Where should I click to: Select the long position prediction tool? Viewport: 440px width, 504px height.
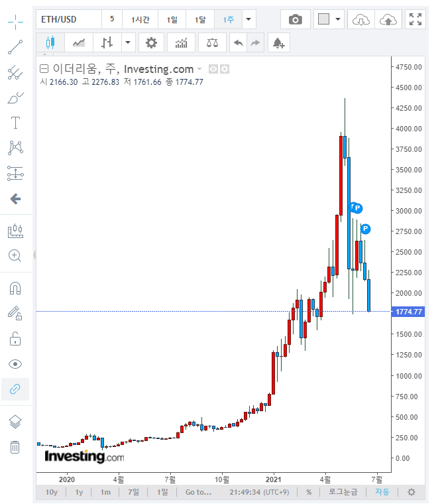15,173
